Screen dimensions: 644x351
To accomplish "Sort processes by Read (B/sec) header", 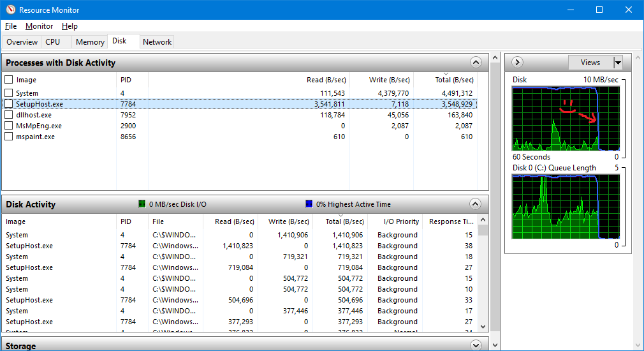I will point(326,80).
